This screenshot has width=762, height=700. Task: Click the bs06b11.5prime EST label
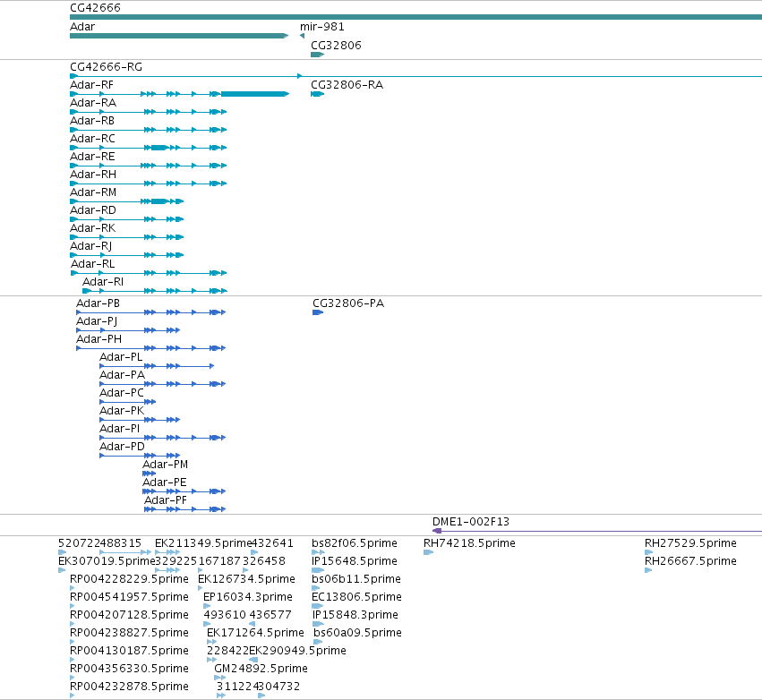click(x=356, y=579)
